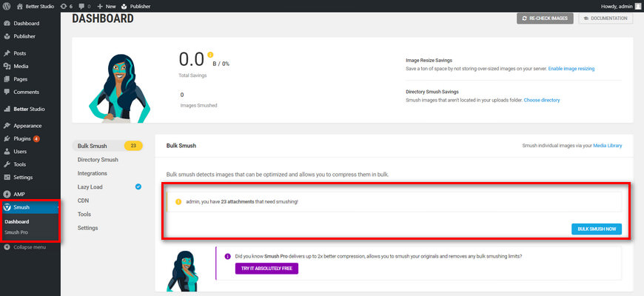Click the plus New icon in admin bar
This screenshot has height=296, width=644.
[100, 6]
